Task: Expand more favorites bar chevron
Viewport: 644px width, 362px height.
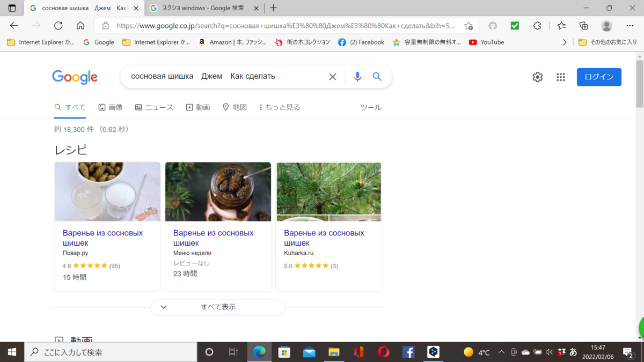Action: pyautogui.click(x=565, y=42)
